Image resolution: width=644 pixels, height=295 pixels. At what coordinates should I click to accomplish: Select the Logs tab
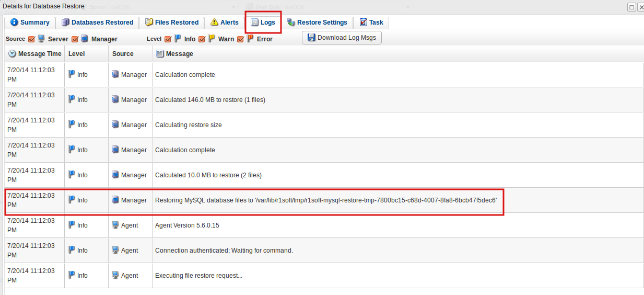pyautogui.click(x=263, y=22)
